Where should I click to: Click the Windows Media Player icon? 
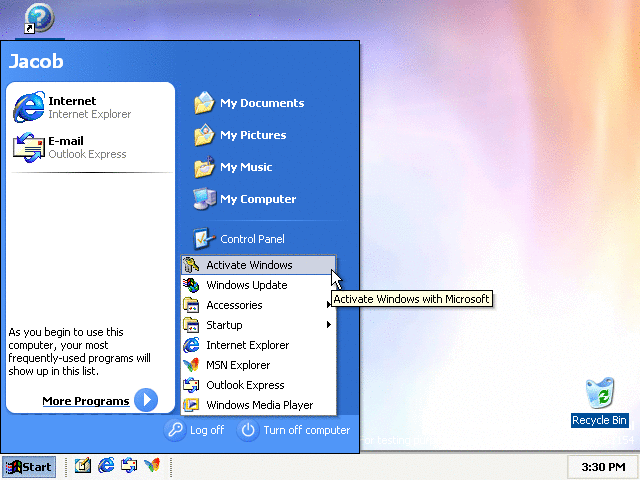[x=191, y=405]
